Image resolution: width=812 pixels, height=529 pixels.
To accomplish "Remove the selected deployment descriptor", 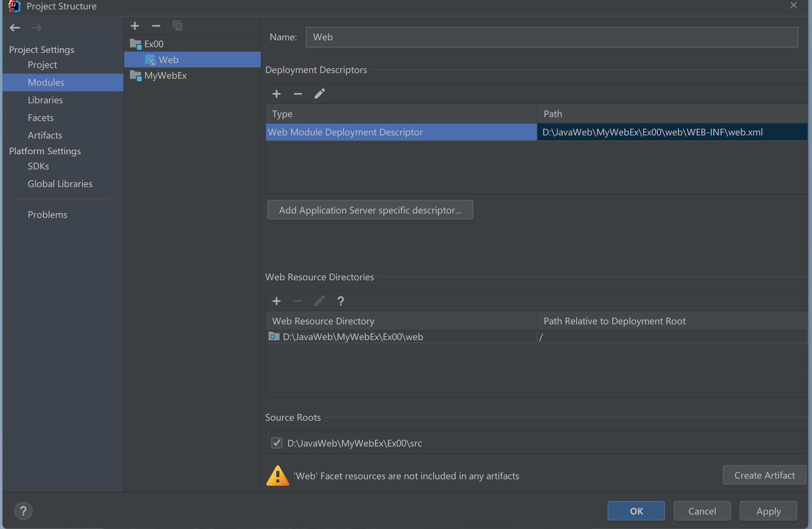I will pos(298,94).
